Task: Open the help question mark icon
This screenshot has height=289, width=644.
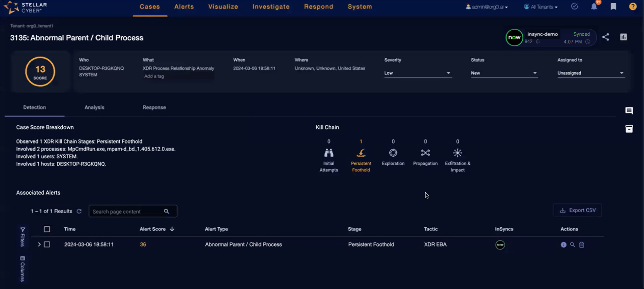Action: coord(633,7)
